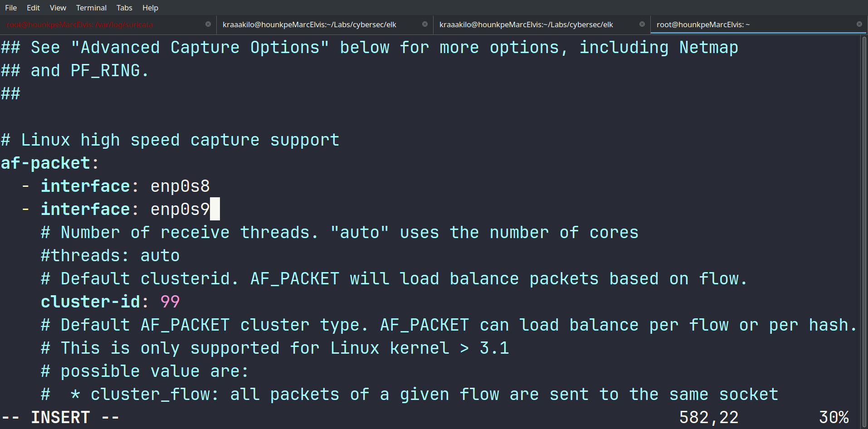Open the File menu

tap(11, 8)
